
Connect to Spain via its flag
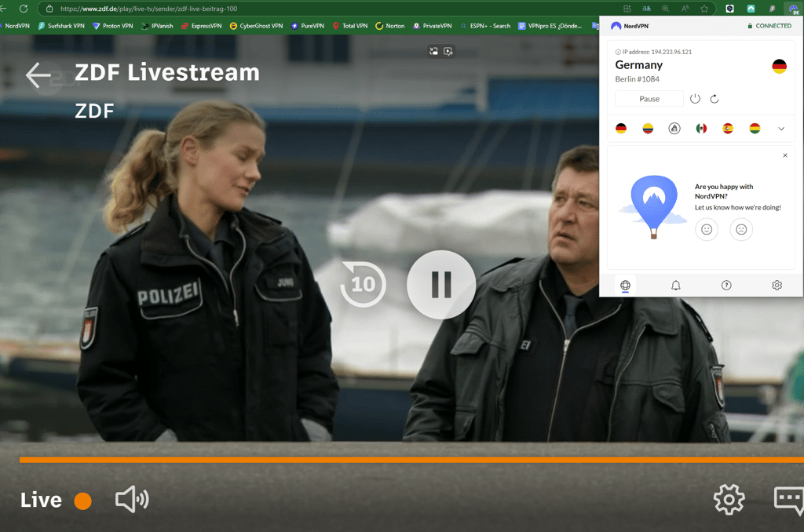pos(728,129)
